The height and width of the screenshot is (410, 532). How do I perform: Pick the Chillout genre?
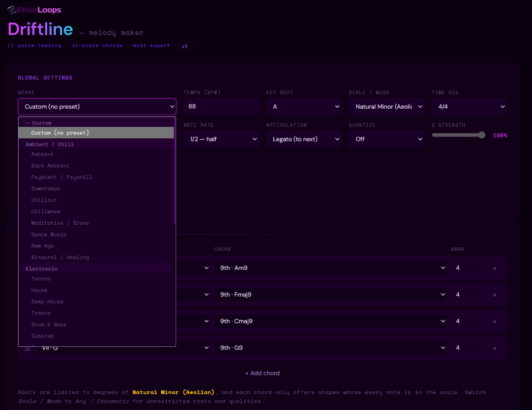[96, 200]
